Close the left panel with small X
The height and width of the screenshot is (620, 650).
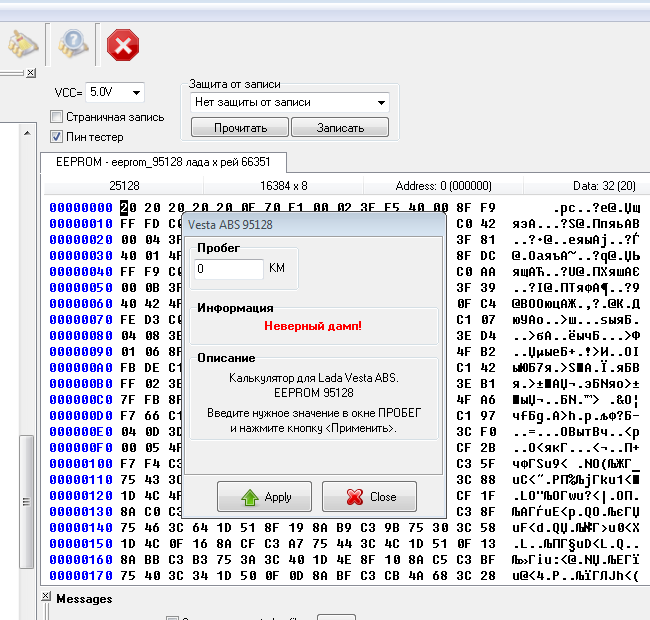click(31, 73)
